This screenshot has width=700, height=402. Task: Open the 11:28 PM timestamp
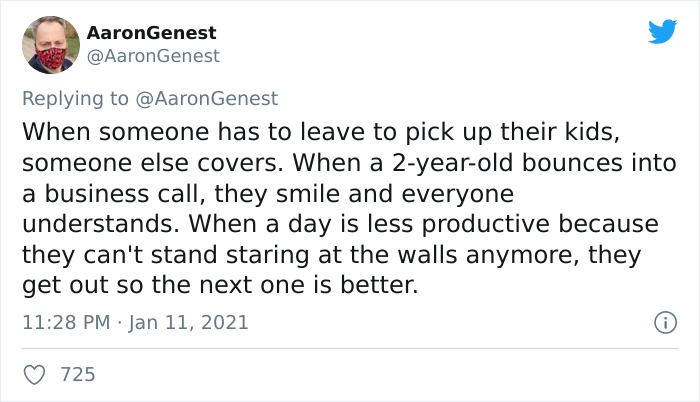pos(66,322)
